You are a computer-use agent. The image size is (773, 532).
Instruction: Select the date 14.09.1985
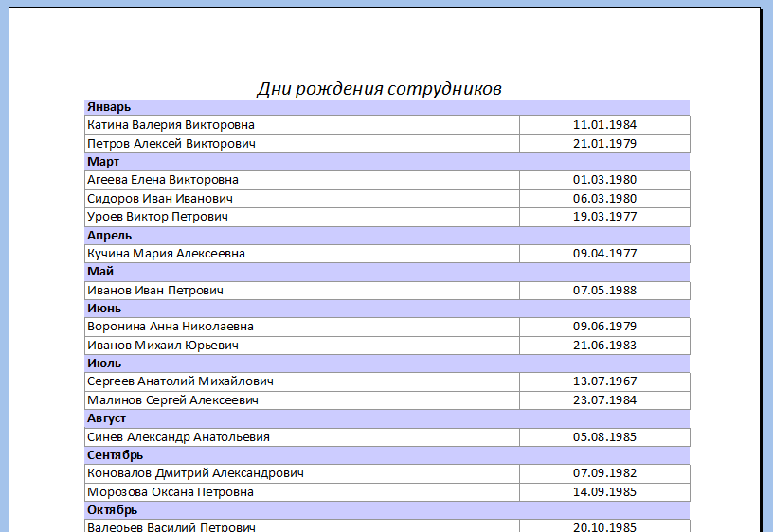click(604, 492)
